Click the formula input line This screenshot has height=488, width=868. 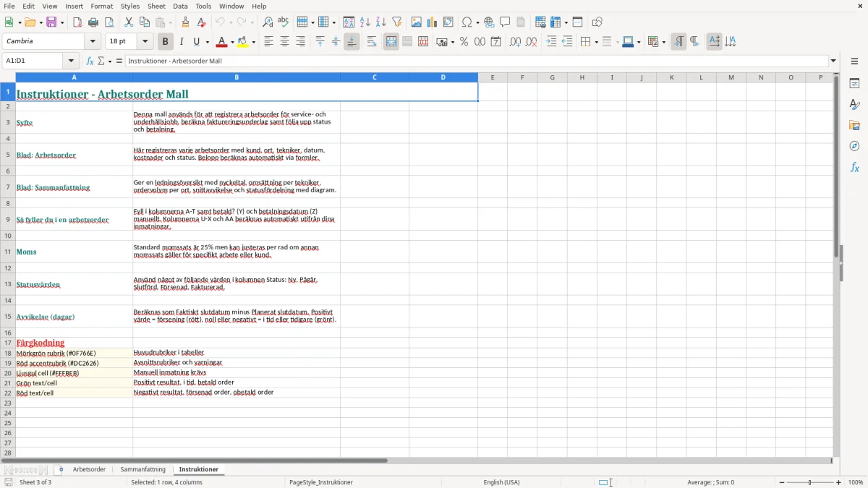477,61
